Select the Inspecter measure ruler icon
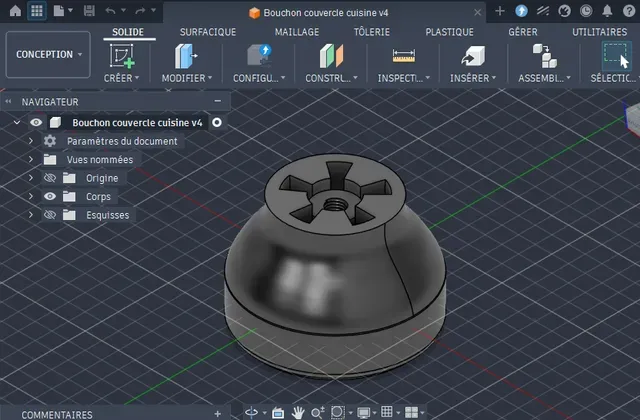 pyautogui.click(x=404, y=56)
